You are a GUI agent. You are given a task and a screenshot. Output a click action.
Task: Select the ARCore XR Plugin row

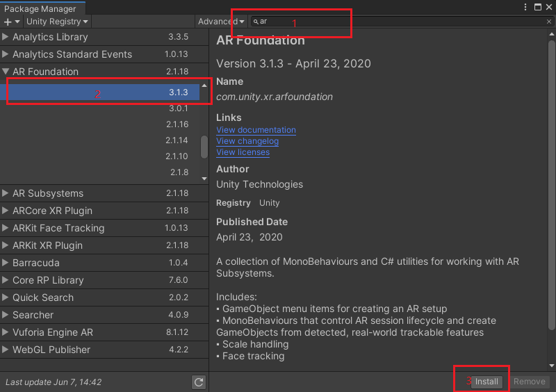coord(104,211)
